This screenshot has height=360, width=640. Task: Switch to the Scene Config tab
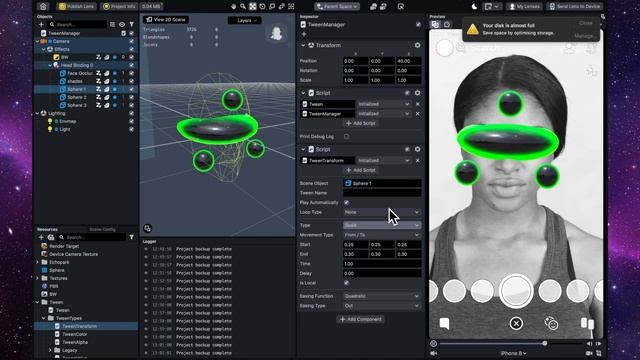coord(102,229)
